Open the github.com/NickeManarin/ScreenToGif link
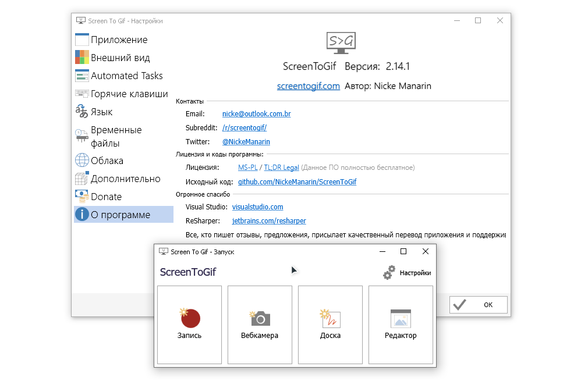Screen dimensions: 588x381 297,181
